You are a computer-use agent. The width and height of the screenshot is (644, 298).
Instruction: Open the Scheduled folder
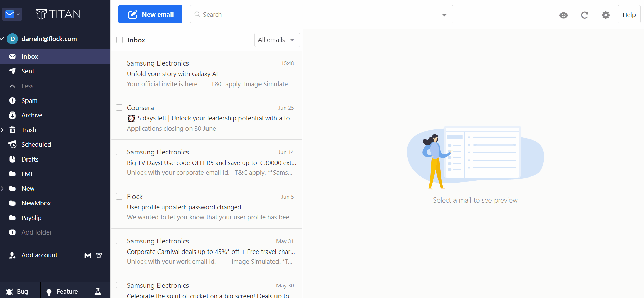36,145
